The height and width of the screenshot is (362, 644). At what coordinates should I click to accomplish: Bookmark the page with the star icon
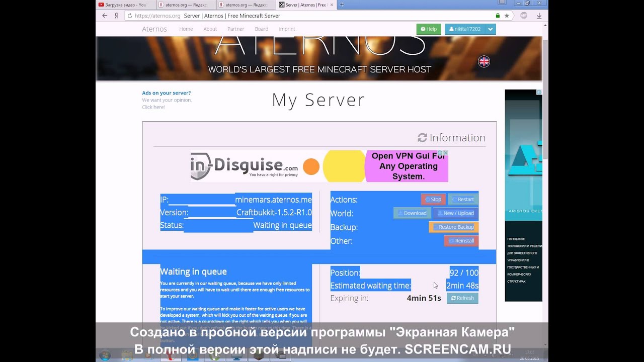pos(507,16)
